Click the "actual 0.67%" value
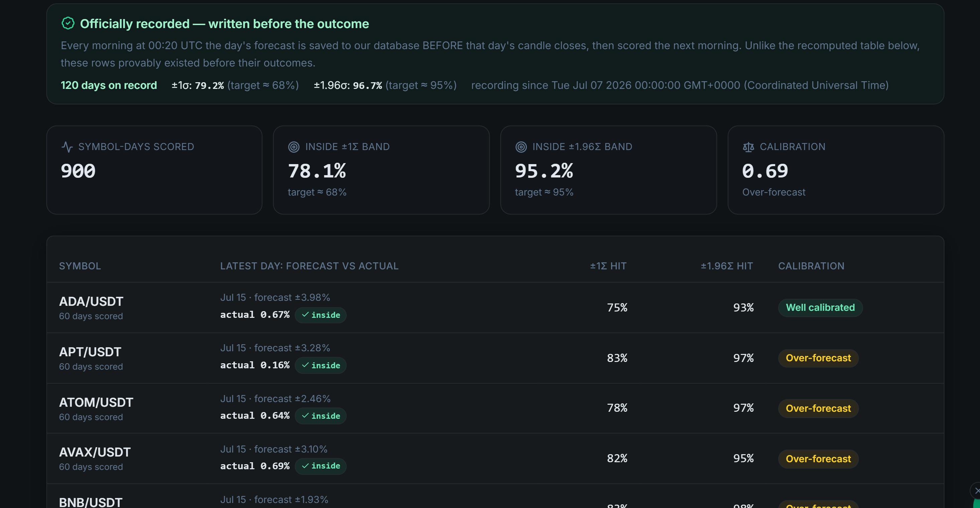Viewport: 980px width, 508px height. (255, 315)
